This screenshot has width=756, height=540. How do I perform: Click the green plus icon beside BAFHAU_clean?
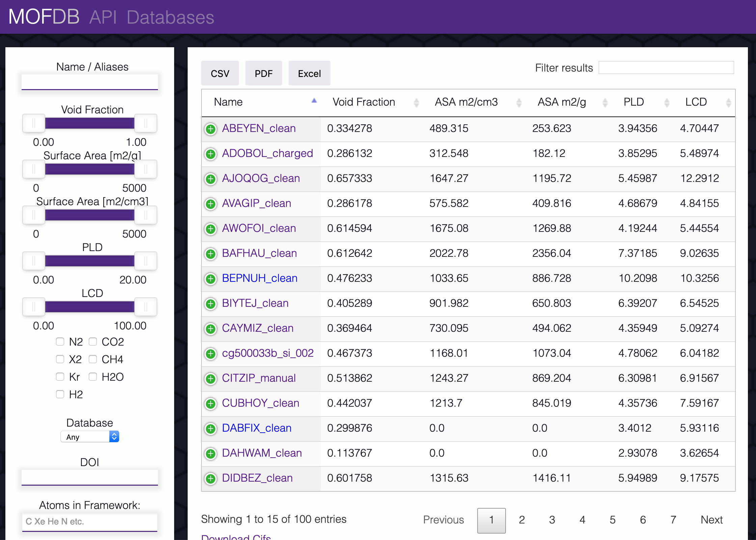(x=211, y=254)
